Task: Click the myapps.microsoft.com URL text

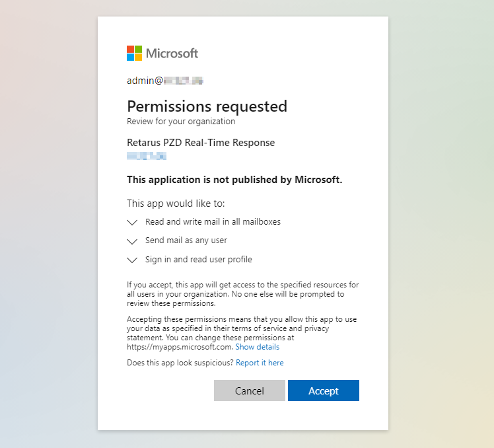Action: pos(179,347)
